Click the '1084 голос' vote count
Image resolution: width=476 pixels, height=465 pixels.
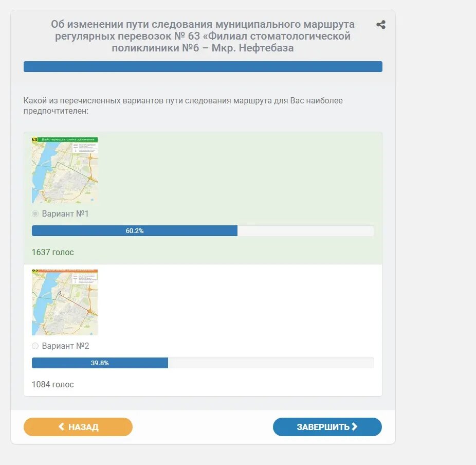coord(53,384)
